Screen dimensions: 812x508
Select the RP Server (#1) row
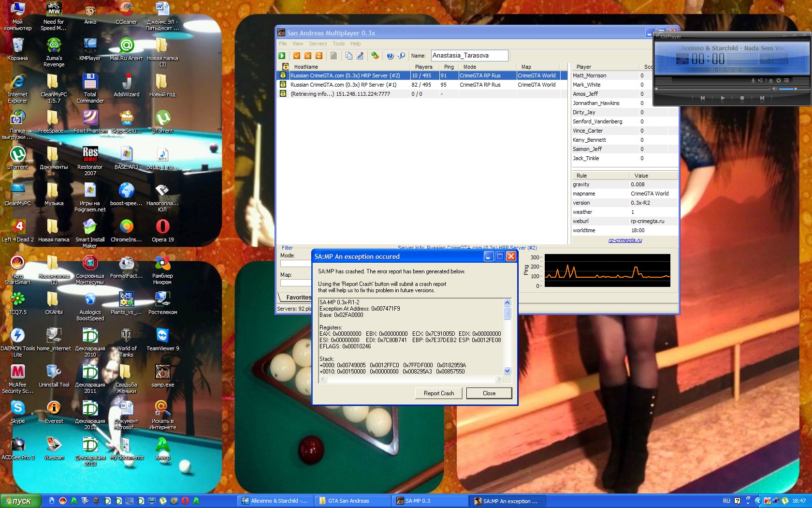pyautogui.click(x=421, y=85)
